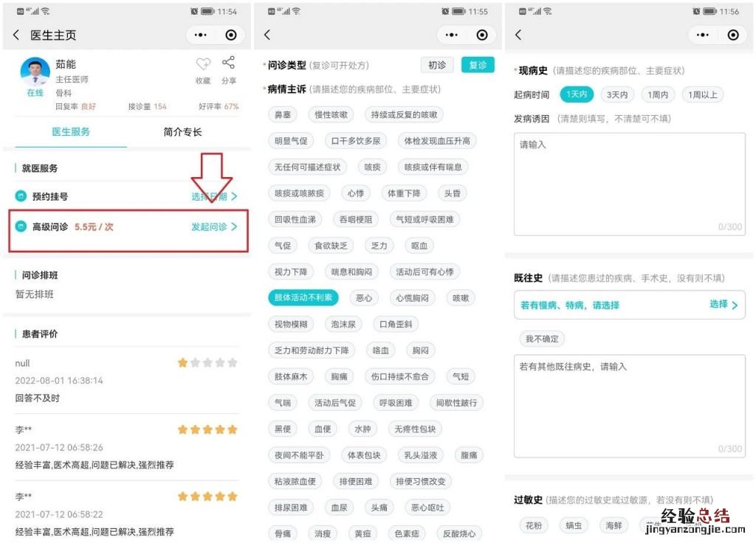
Task: Choose onset time 1周内
Action: pyautogui.click(x=658, y=94)
